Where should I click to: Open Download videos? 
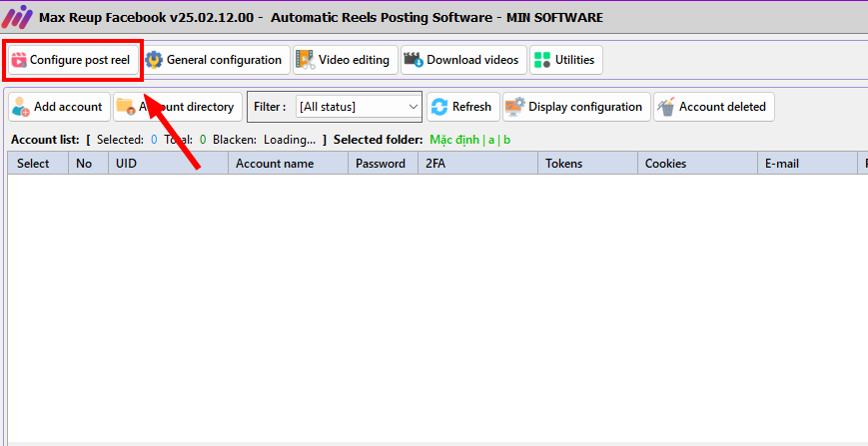pyautogui.click(x=463, y=60)
